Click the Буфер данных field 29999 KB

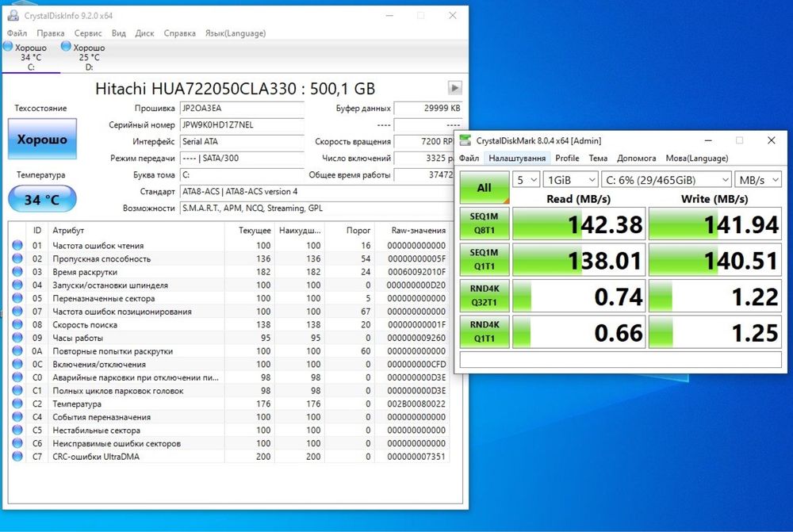pyautogui.click(x=428, y=108)
